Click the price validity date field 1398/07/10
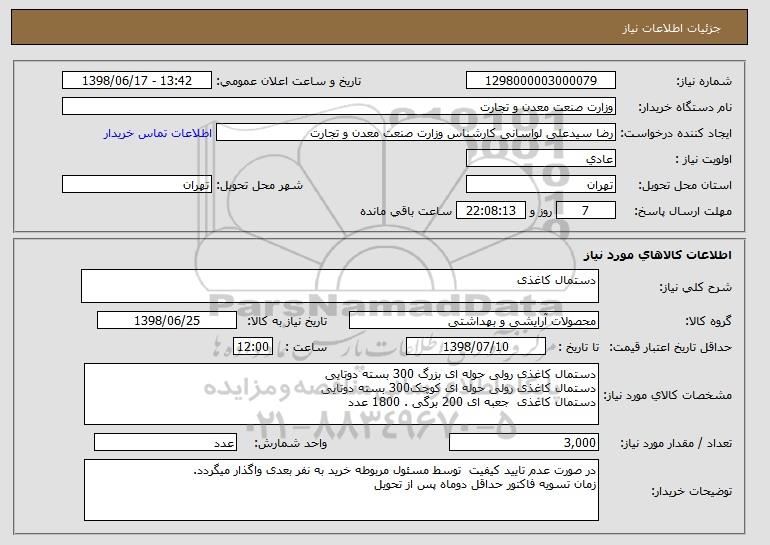770x545 pixels. [476, 347]
